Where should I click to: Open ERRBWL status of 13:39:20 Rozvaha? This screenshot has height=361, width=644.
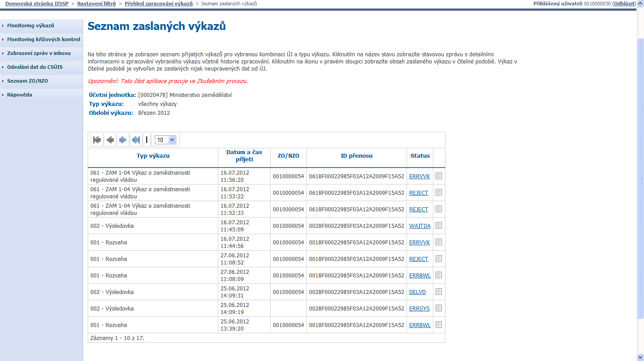click(x=420, y=325)
